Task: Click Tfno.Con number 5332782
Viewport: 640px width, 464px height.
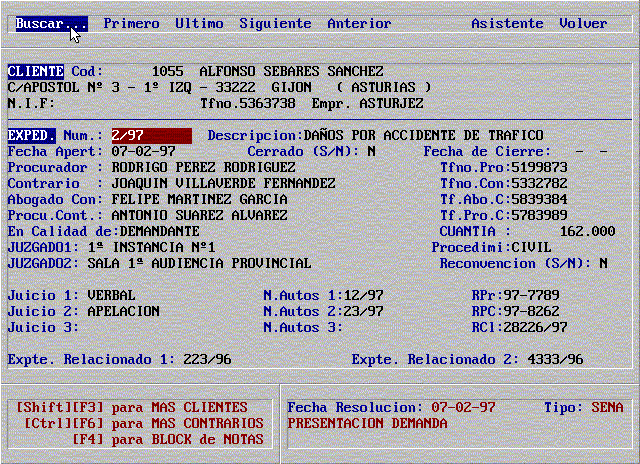Action: pos(539,183)
